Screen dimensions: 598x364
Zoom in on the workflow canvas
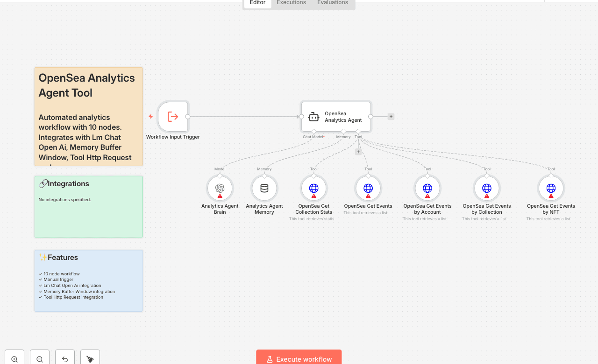click(14, 357)
